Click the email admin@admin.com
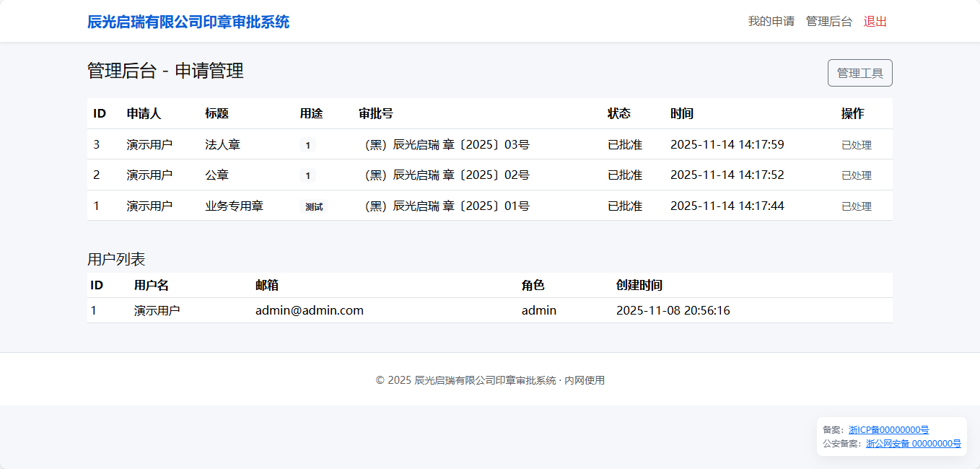Viewport: 980px width, 469px height. point(309,310)
